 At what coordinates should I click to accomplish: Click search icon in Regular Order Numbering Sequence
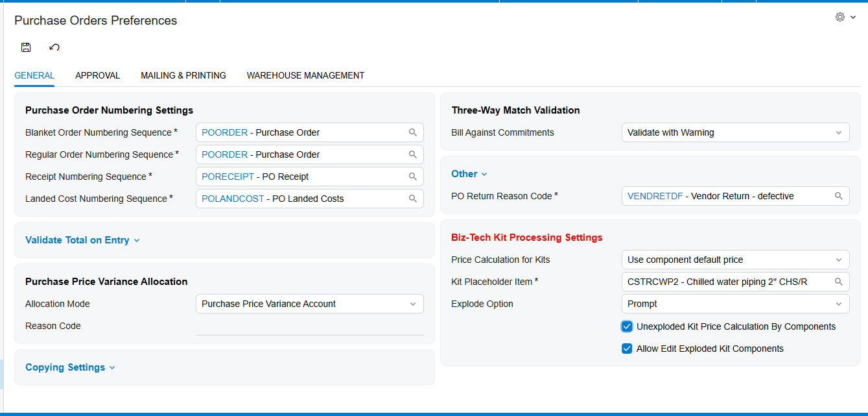[x=413, y=154]
